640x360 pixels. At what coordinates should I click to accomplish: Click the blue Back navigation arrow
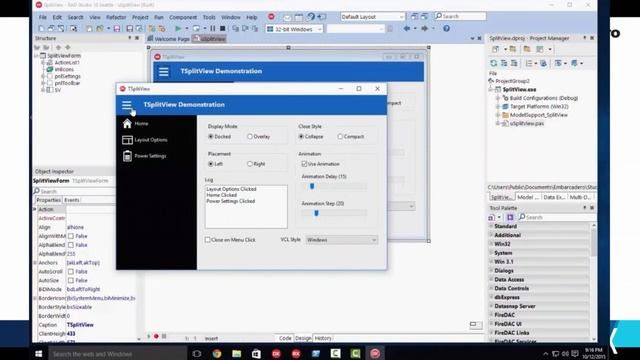tap(407, 29)
